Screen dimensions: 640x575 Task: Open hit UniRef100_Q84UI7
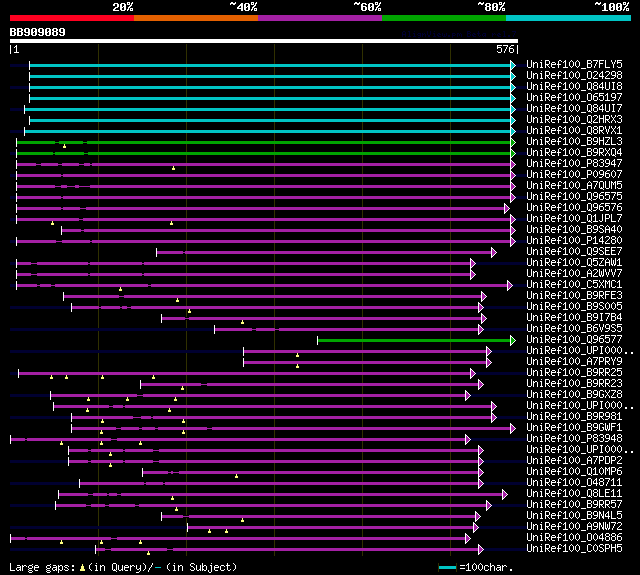pos(574,109)
